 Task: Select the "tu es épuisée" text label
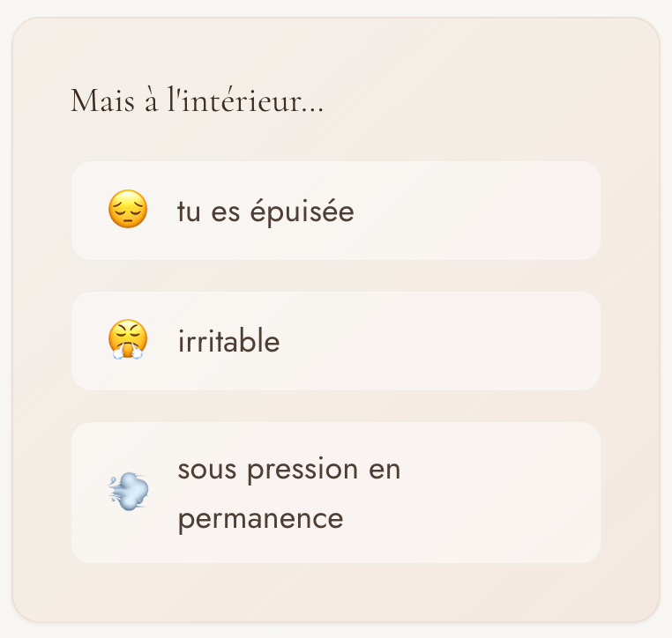tap(265, 212)
